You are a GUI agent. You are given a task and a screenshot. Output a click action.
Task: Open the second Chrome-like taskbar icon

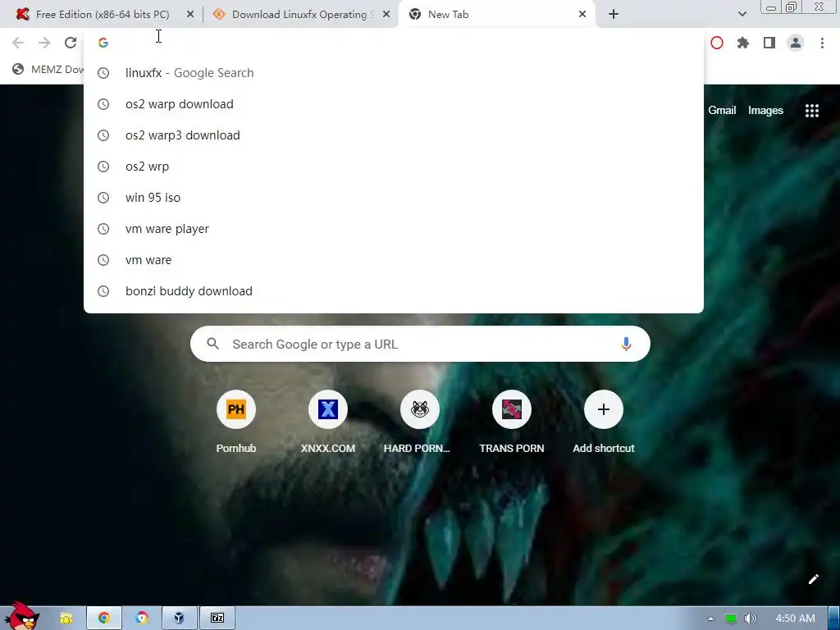pos(142,619)
